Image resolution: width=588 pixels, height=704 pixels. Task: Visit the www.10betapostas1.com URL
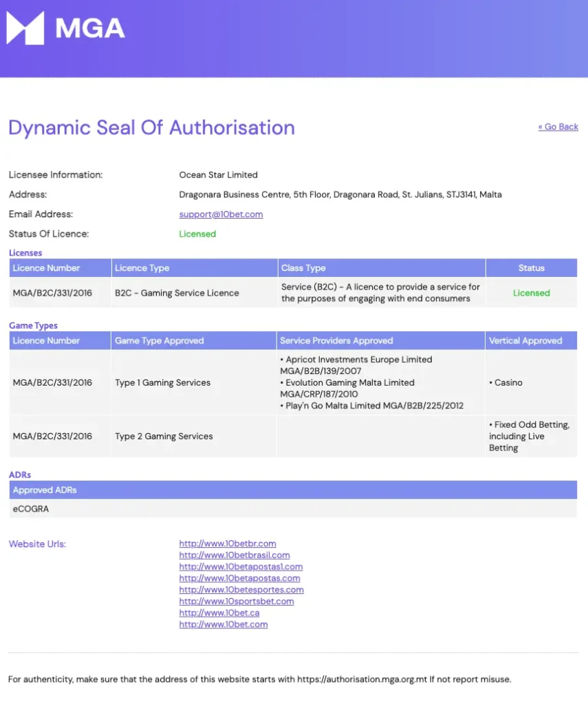point(241,567)
